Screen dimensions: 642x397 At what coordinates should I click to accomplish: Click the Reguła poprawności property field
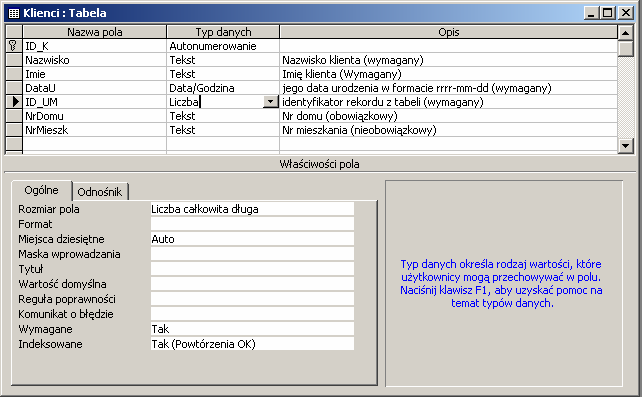click(252, 299)
